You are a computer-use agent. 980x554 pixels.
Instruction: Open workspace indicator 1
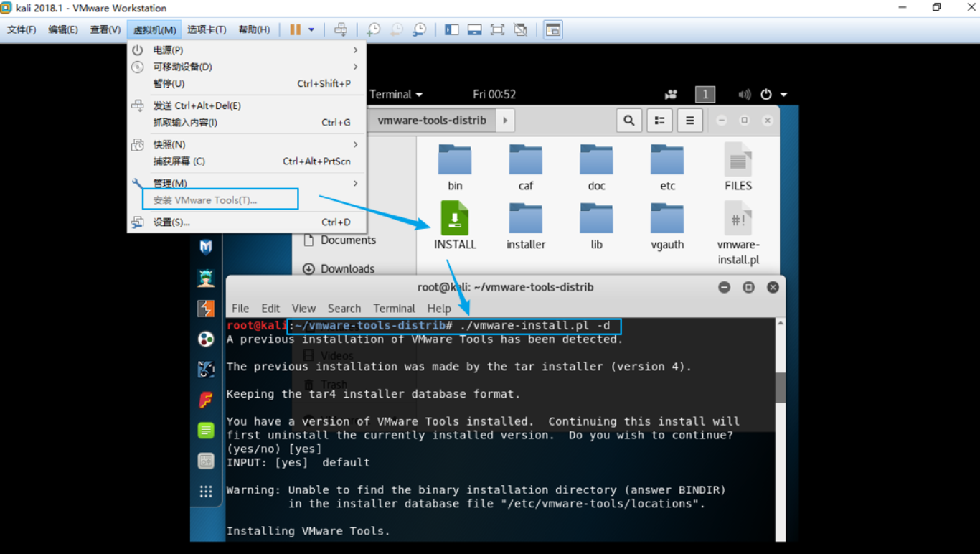[705, 94]
